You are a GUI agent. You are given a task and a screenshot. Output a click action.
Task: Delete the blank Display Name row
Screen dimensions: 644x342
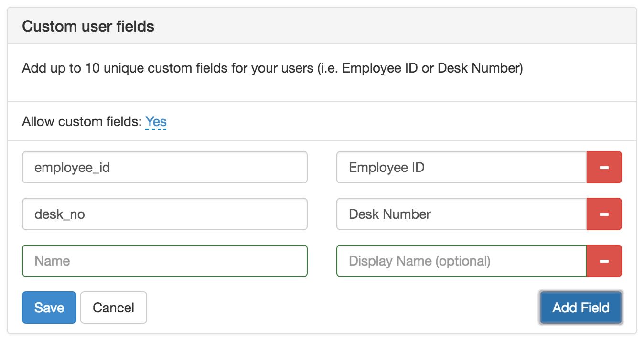(604, 261)
